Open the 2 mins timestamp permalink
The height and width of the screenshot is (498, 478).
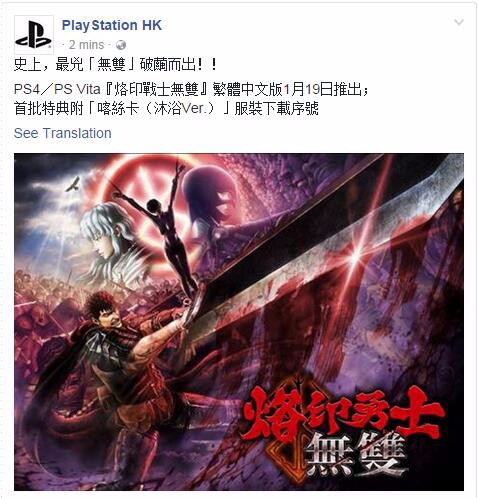[86, 45]
